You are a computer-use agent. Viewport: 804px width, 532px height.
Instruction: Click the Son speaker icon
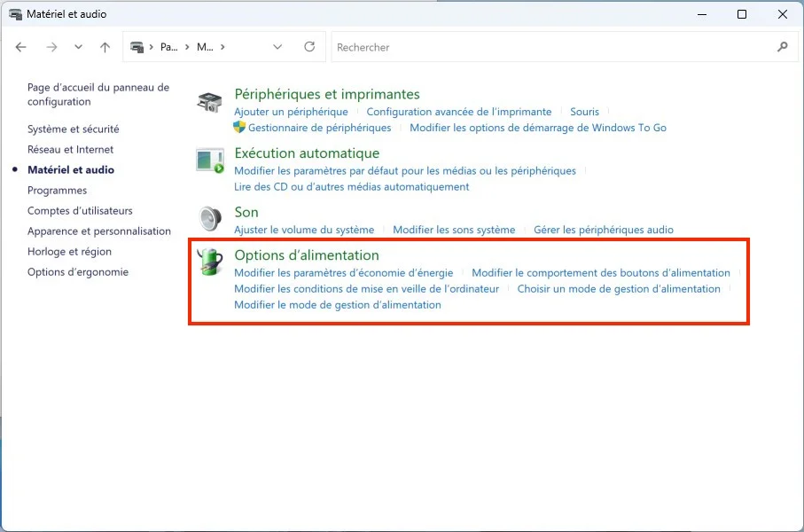(210, 219)
